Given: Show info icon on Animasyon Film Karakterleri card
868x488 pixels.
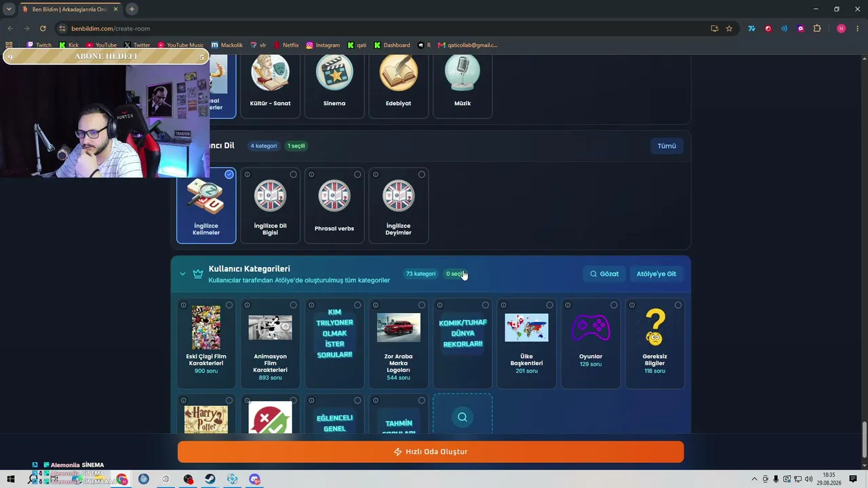Looking at the screenshot, I should (248, 305).
